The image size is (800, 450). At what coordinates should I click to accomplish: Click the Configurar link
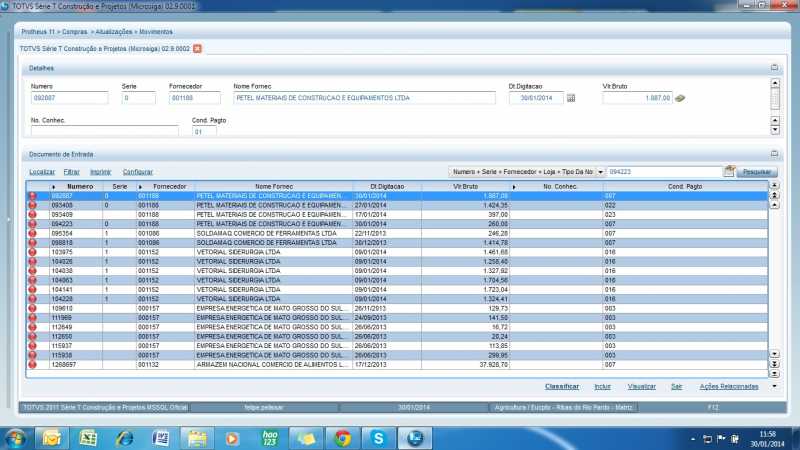[138, 172]
